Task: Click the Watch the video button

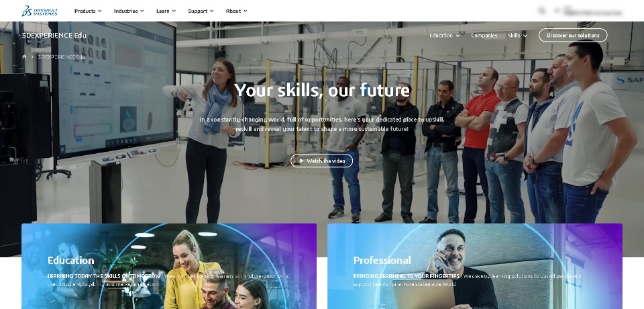Action: 321,161
